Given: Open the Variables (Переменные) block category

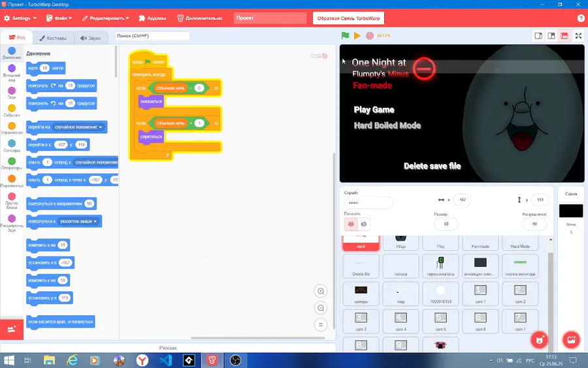Looking at the screenshot, I should click(12, 181).
